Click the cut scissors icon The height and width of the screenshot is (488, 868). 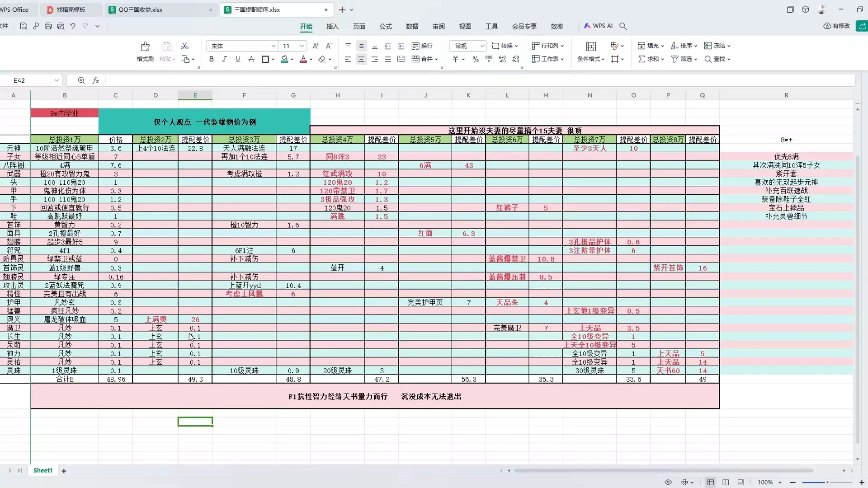pos(184,46)
